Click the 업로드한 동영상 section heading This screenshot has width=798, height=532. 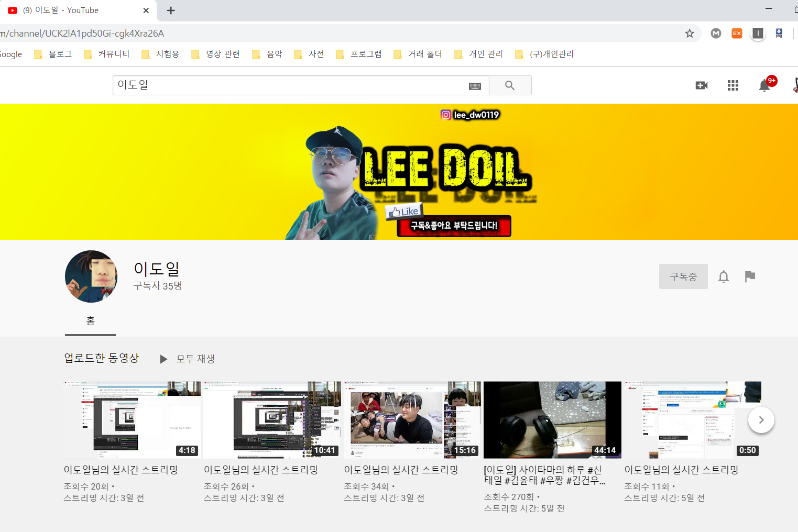pyautogui.click(x=102, y=358)
